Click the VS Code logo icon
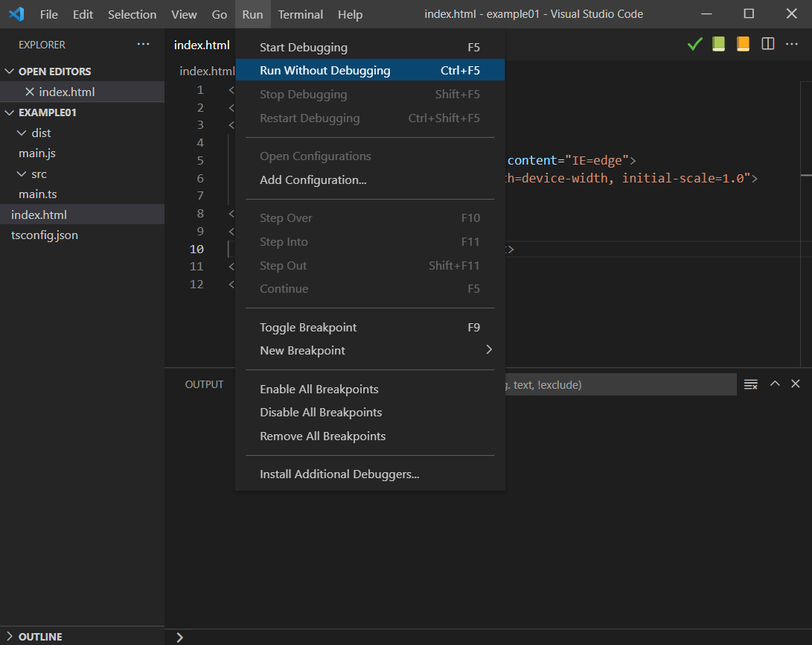This screenshot has width=812, height=645. [x=16, y=14]
